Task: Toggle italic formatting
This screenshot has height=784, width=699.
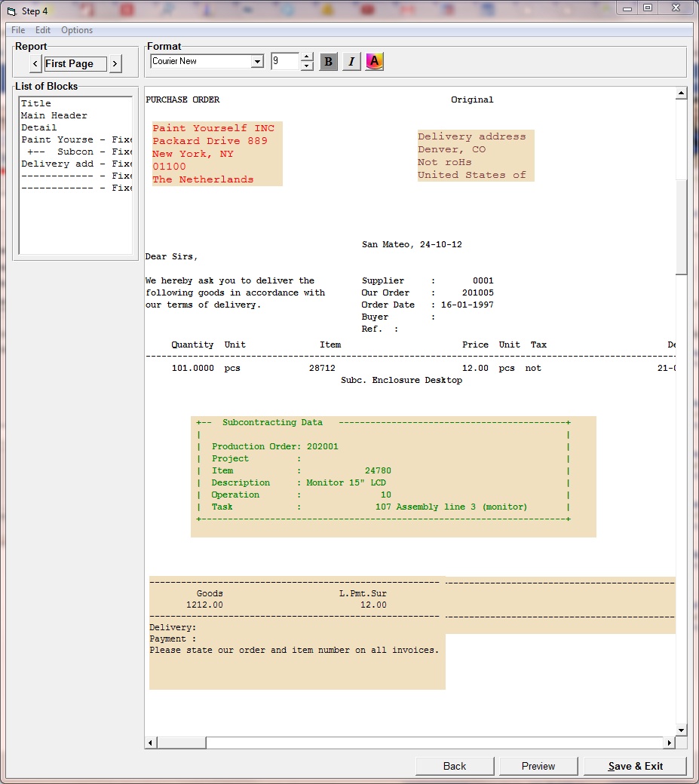Action: pyautogui.click(x=351, y=61)
